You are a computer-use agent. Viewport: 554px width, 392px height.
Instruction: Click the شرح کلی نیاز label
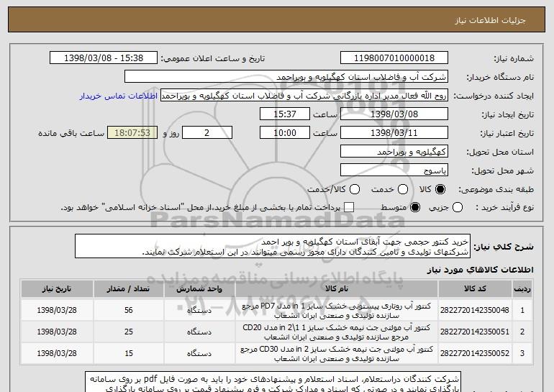(x=504, y=247)
